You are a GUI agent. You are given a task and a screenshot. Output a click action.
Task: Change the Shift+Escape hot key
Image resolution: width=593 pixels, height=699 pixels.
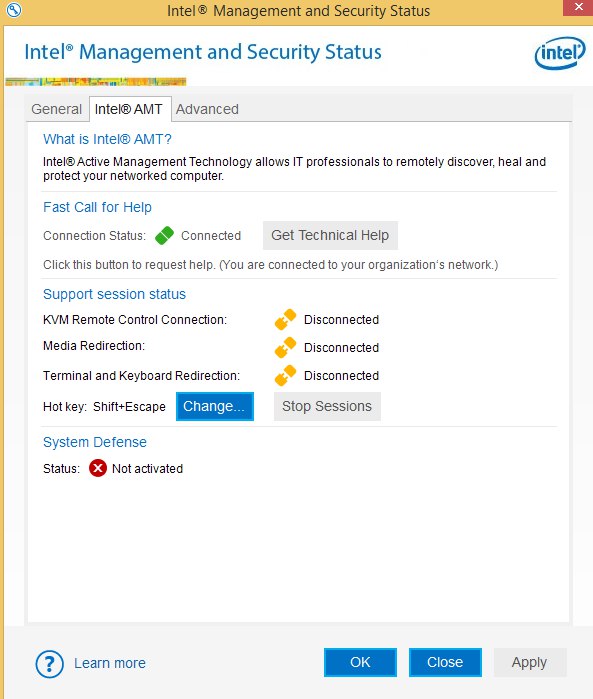click(214, 407)
